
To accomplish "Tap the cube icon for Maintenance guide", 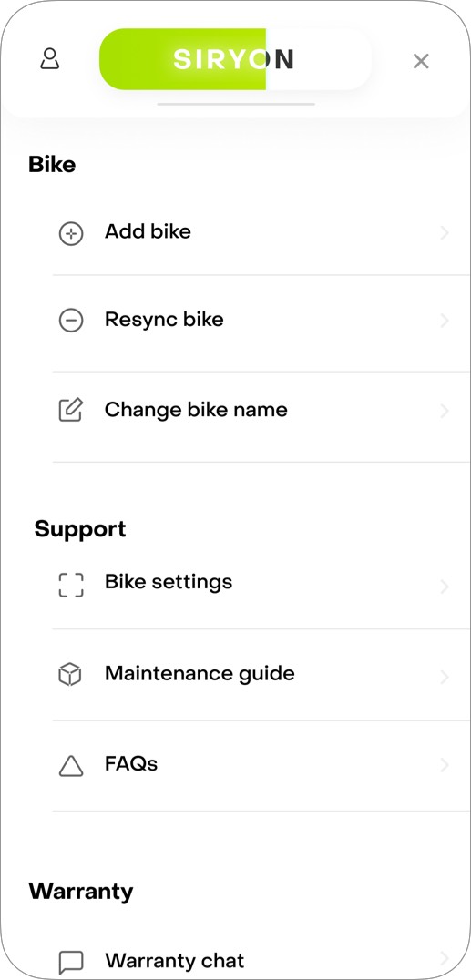I will click(x=71, y=675).
